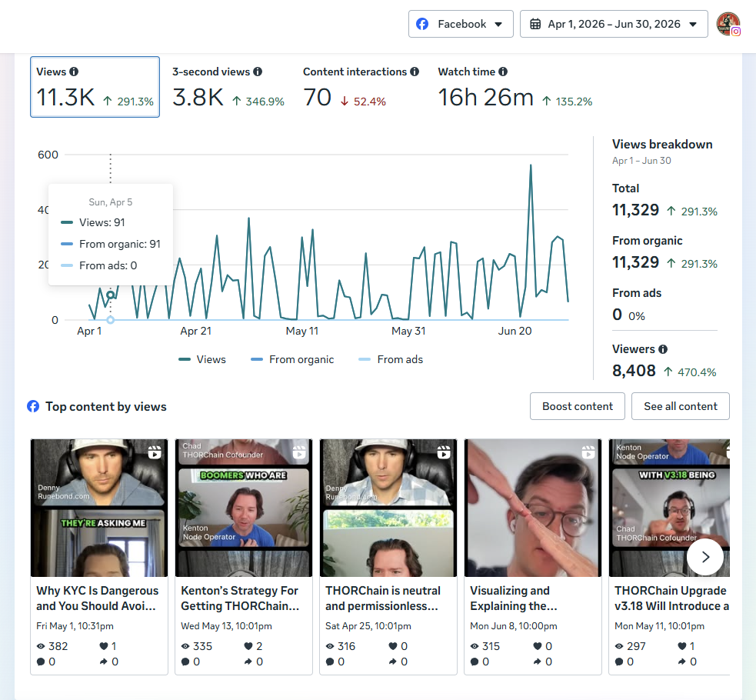This screenshot has width=756, height=700.
Task: Click the Facebook icon beside Top content heading
Action: [x=33, y=406]
